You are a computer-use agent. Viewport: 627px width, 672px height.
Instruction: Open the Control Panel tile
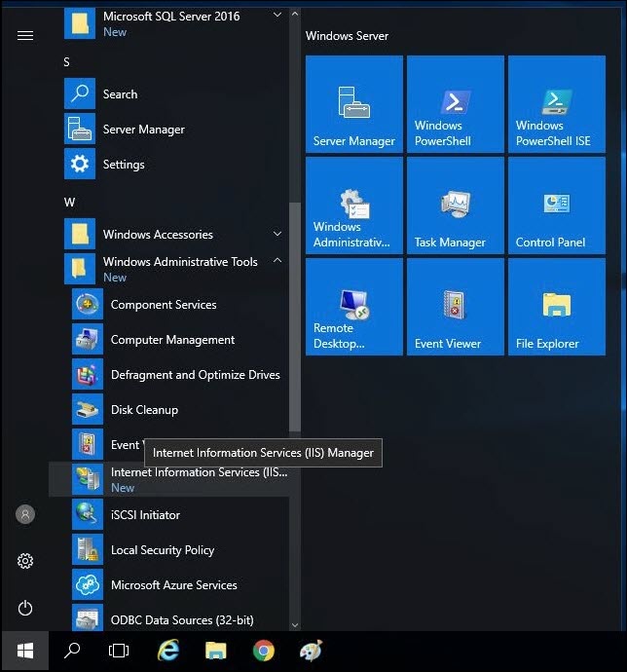click(557, 205)
